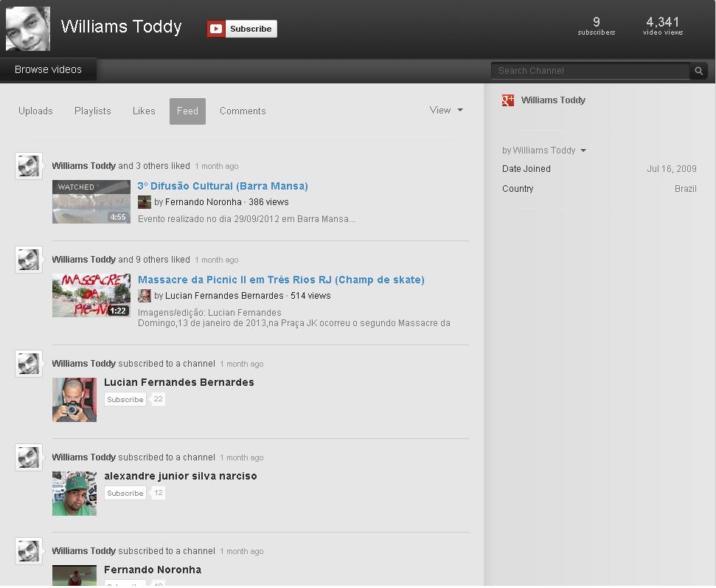Image resolution: width=716 pixels, height=588 pixels.
Task: Click Fernando Noronha's small avatar icon
Action: tap(145, 202)
